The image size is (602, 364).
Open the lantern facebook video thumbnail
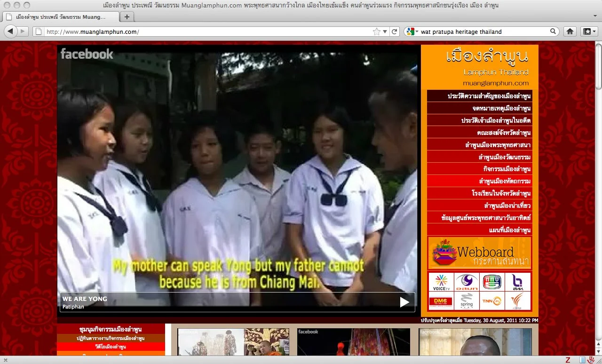(x=353, y=342)
